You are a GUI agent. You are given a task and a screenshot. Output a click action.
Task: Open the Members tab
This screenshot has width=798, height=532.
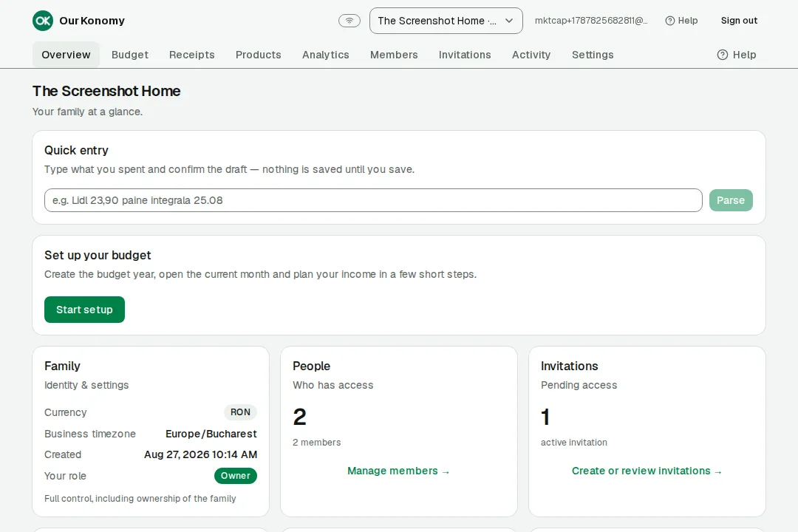394,55
